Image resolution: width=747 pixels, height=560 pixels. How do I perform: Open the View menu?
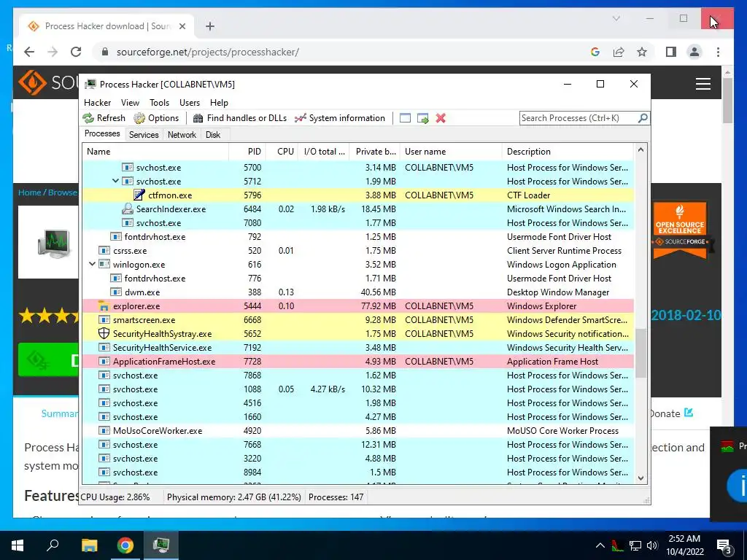[130, 102]
